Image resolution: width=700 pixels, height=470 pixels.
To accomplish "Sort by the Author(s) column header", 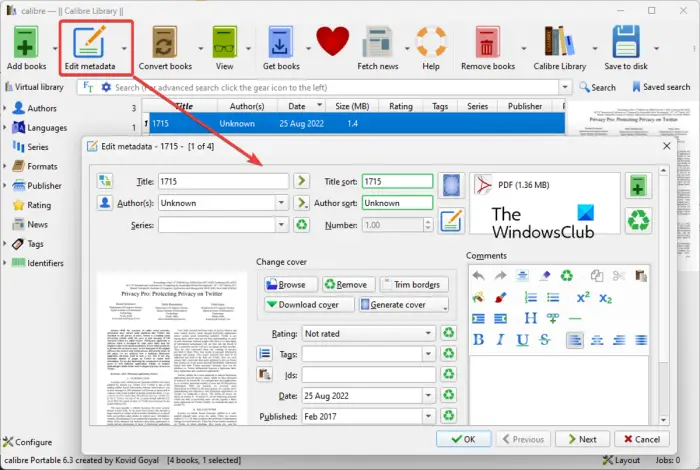I will coord(247,106).
